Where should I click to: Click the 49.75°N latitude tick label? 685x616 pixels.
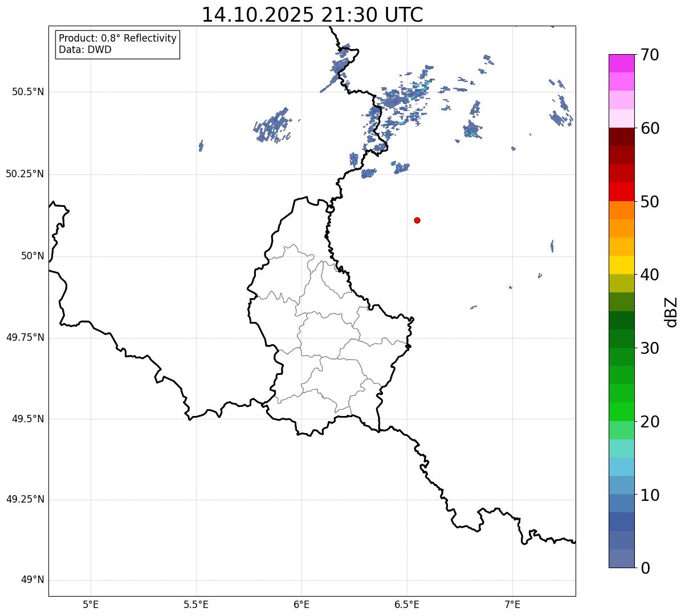coord(25,337)
